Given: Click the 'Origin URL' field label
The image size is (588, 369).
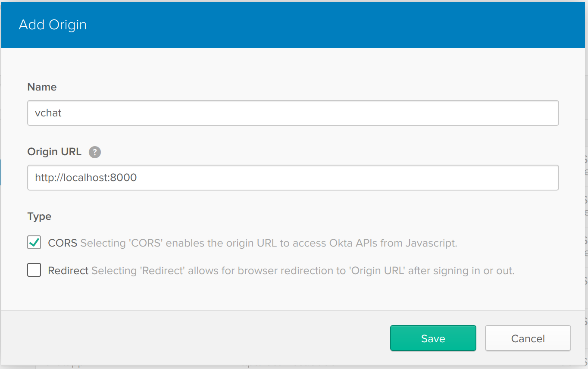Looking at the screenshot, I should 54,152.
